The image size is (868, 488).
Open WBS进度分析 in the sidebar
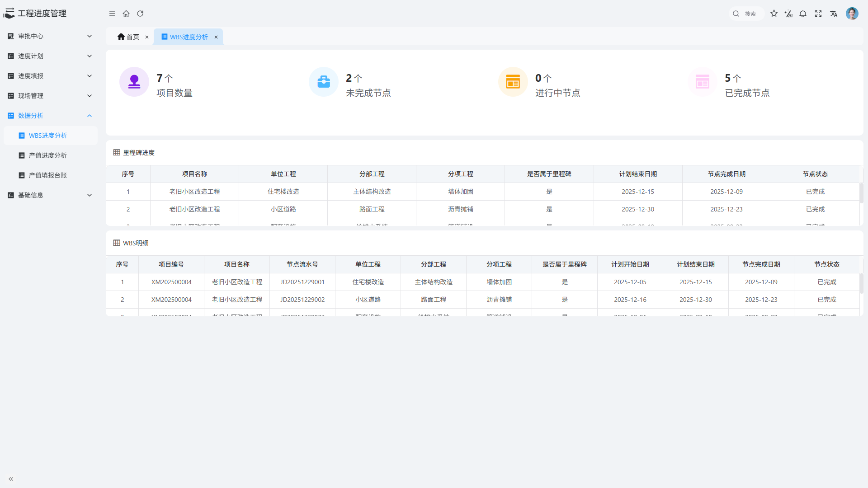51,136
